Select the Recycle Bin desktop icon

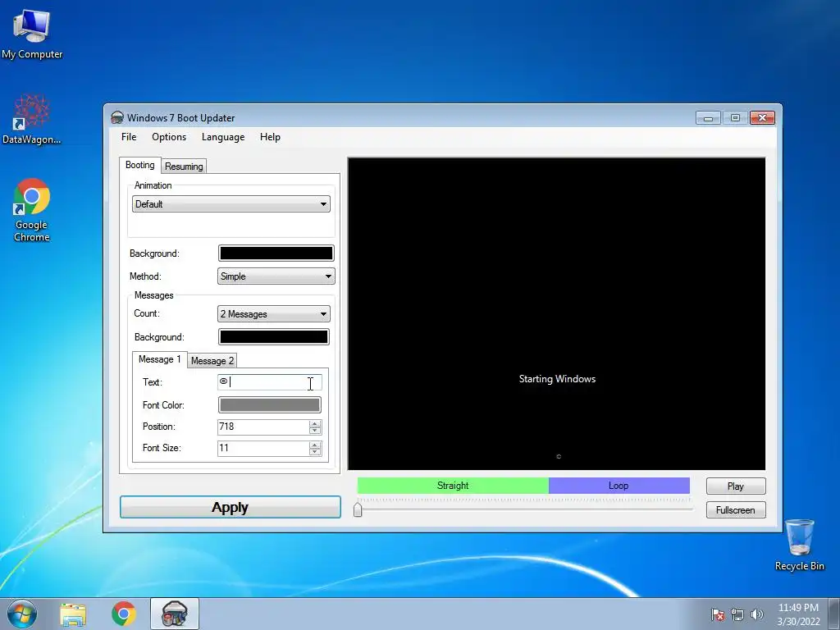pos(799,545)
